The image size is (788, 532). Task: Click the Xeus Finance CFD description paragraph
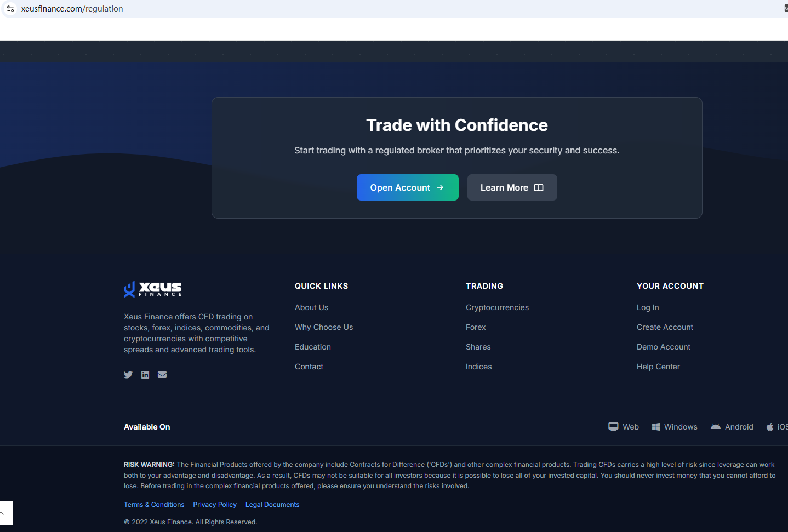point(197,333)
